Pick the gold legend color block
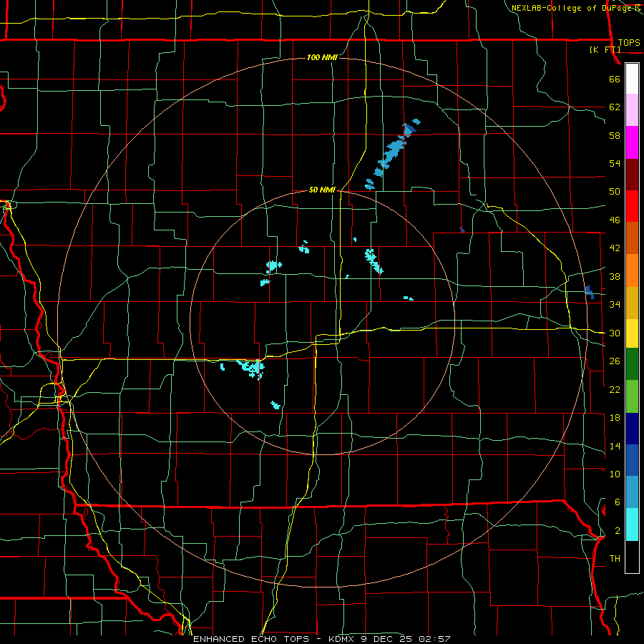 coord(632,303)
